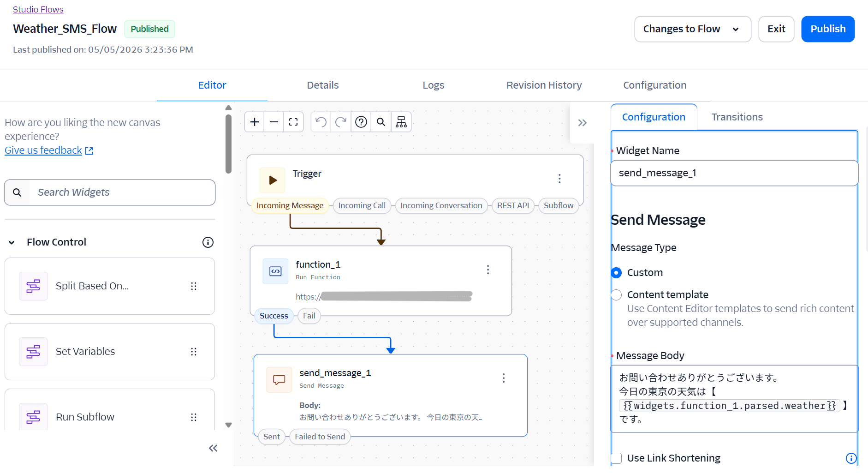The image size is (868, 474).
Task: Collapse the right configuration panel
Action: point(582,123)
